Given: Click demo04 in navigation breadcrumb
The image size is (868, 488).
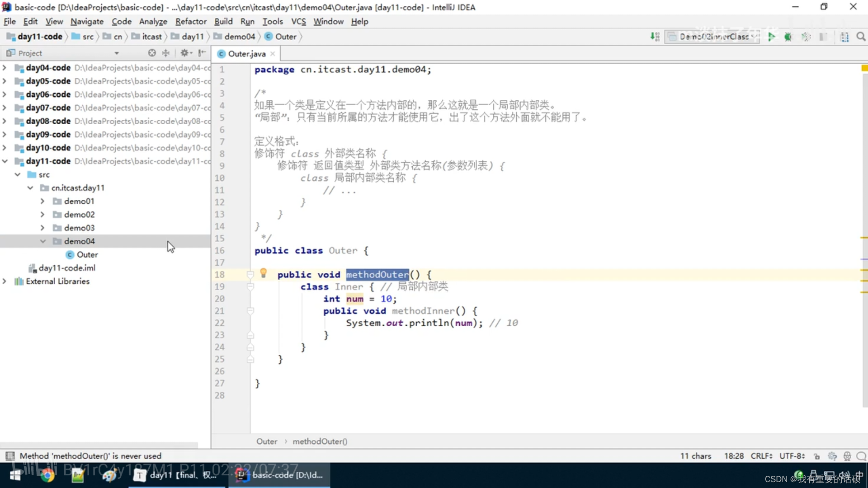Looking at the screenshot, I should click(235, 37).
